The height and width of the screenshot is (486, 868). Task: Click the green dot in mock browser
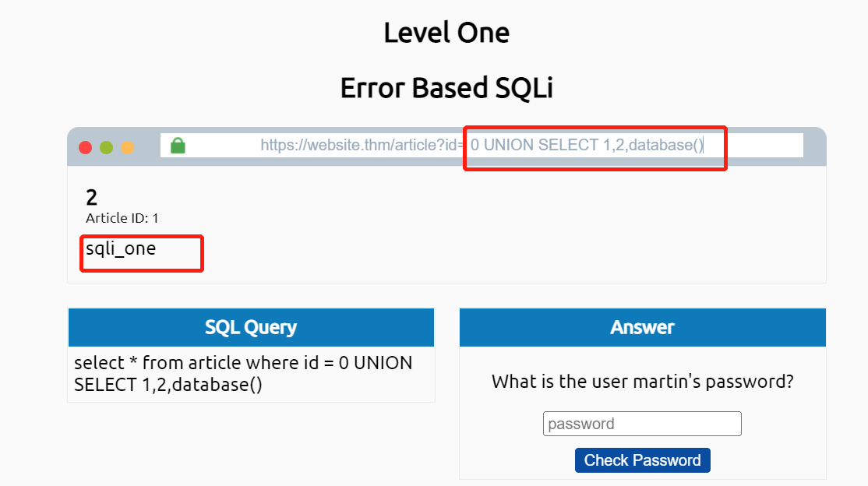[107, 147]
